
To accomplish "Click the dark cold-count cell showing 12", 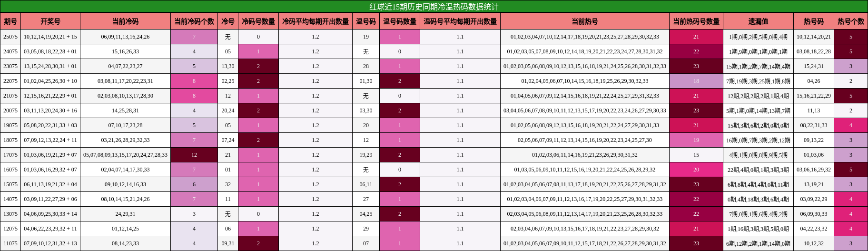I will point(194,155).
